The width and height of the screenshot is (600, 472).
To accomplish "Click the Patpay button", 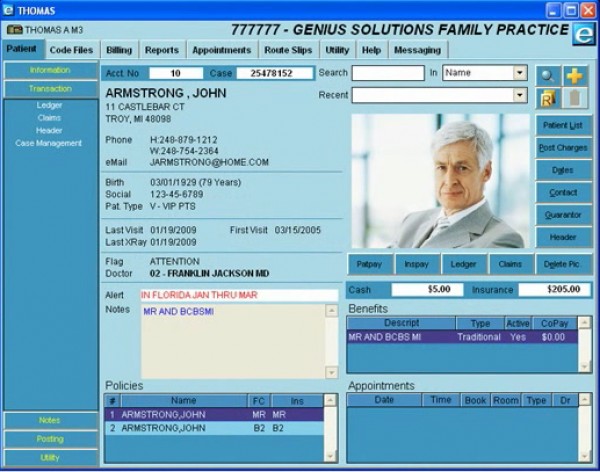I will tap(369, 264).
